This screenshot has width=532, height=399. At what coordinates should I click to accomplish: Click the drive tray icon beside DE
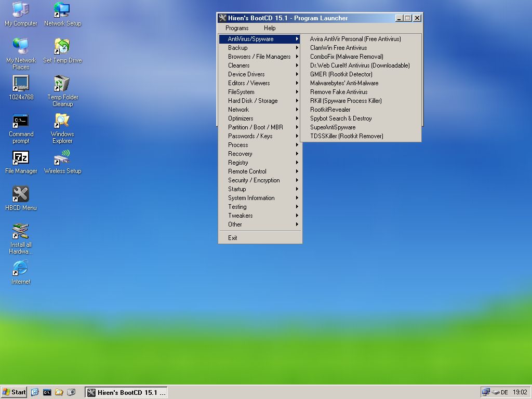[x=496, y=393]
